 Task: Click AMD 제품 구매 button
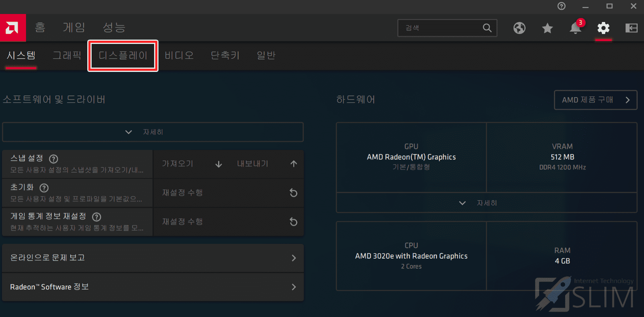[596, 100]
